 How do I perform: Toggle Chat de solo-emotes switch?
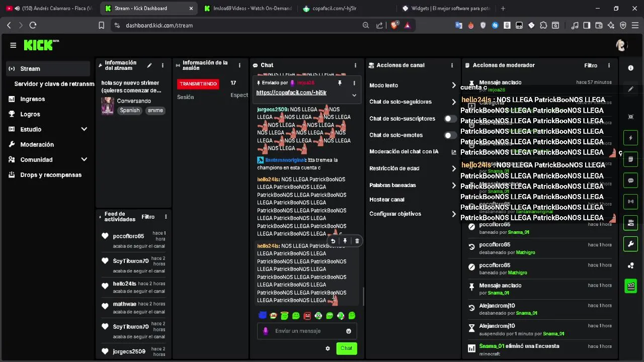450,135
